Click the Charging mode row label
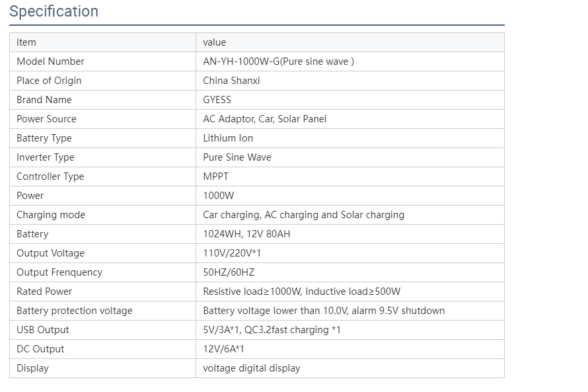The height and width of the screenshot is (392, 588). (51, 215)
